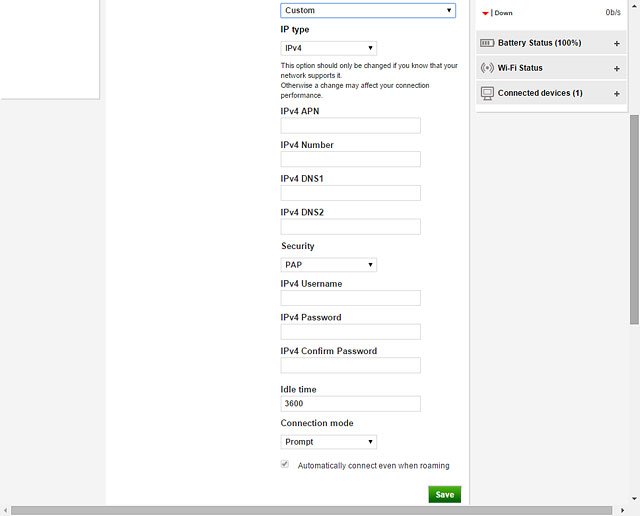Open the Security PAP dropdown
This screenshot has height=516, width=640.
coord(328,265)
